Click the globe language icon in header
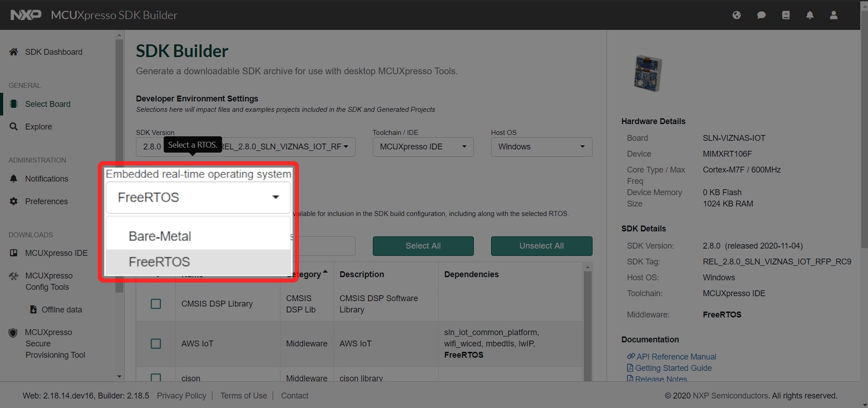 tap(737, 15)
